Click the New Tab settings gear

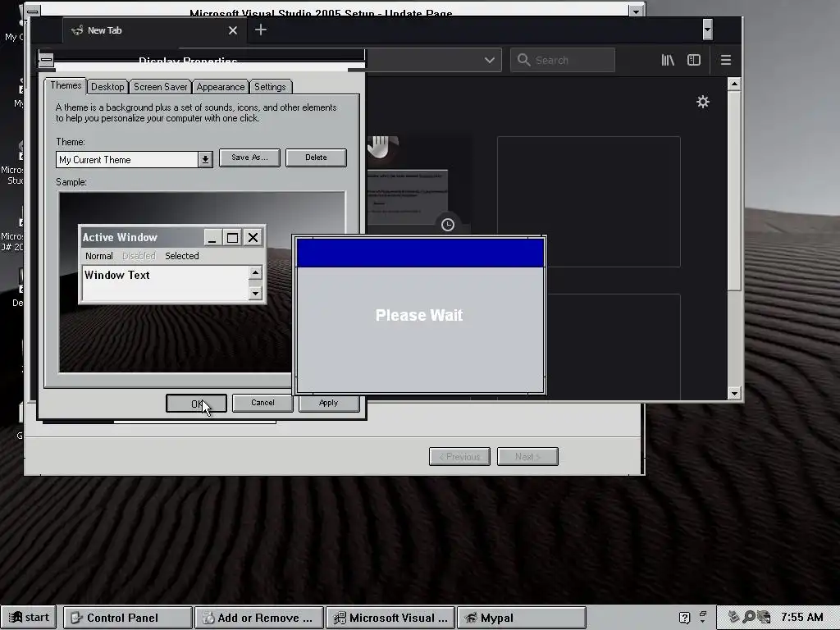coord(702,102)
